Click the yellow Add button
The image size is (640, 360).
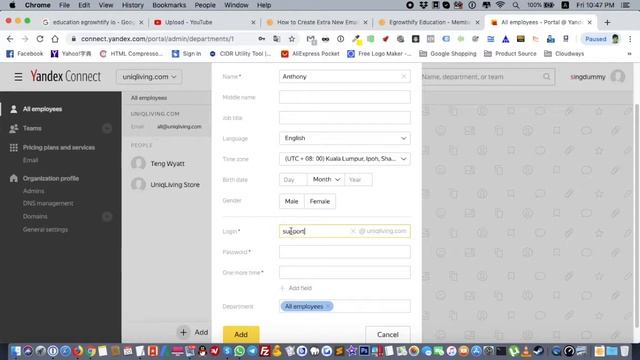coord(241,334)
